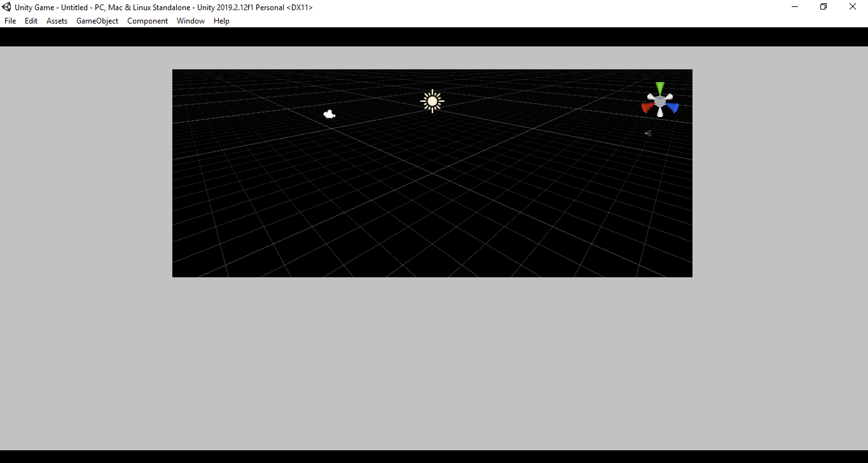Toggle the perspective label under the scene gizmo

[x=648, y=133]
